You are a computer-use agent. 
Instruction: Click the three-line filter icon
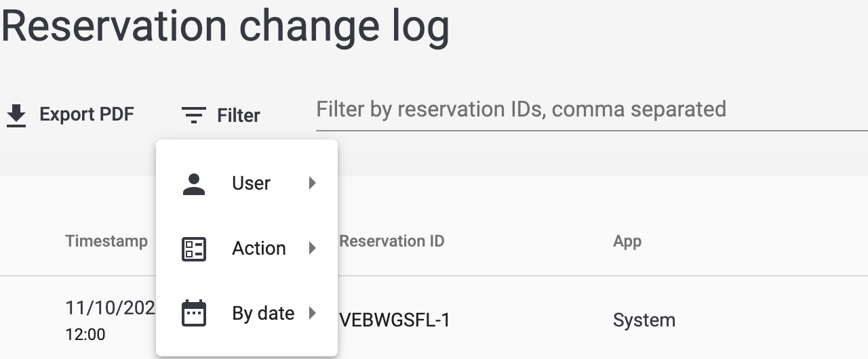point(194,116)
